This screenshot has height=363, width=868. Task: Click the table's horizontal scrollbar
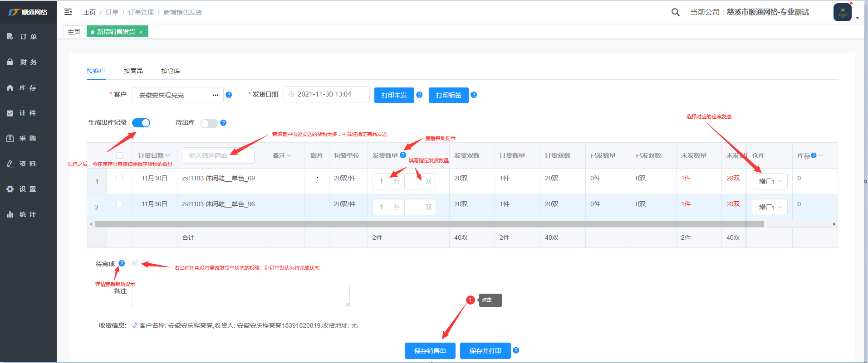tap(429, 224)
